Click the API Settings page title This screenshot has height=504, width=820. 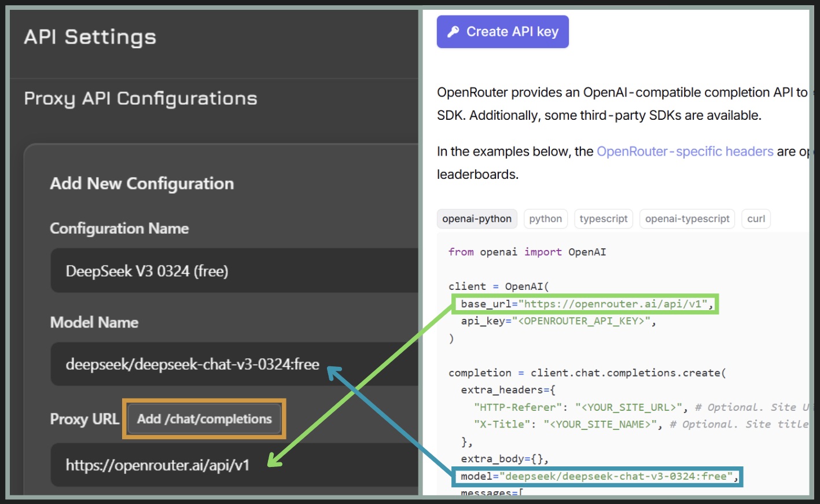coord(90,37)
